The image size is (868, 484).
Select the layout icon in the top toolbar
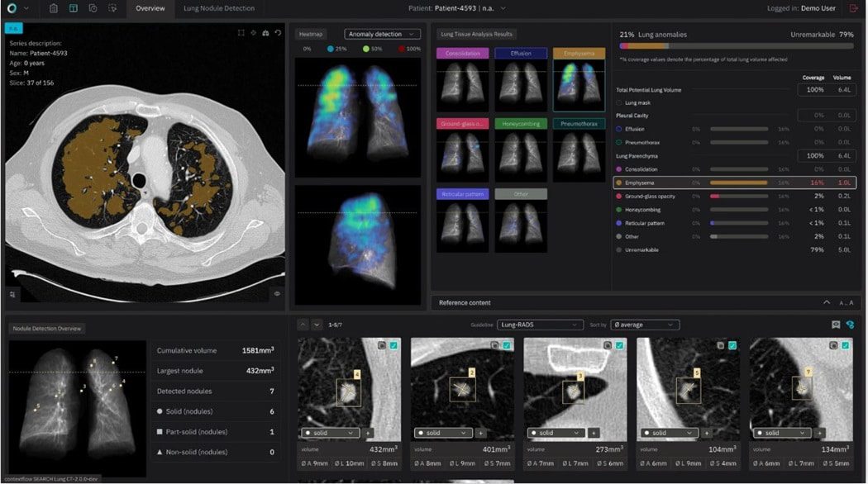click(x=74, y=8)
